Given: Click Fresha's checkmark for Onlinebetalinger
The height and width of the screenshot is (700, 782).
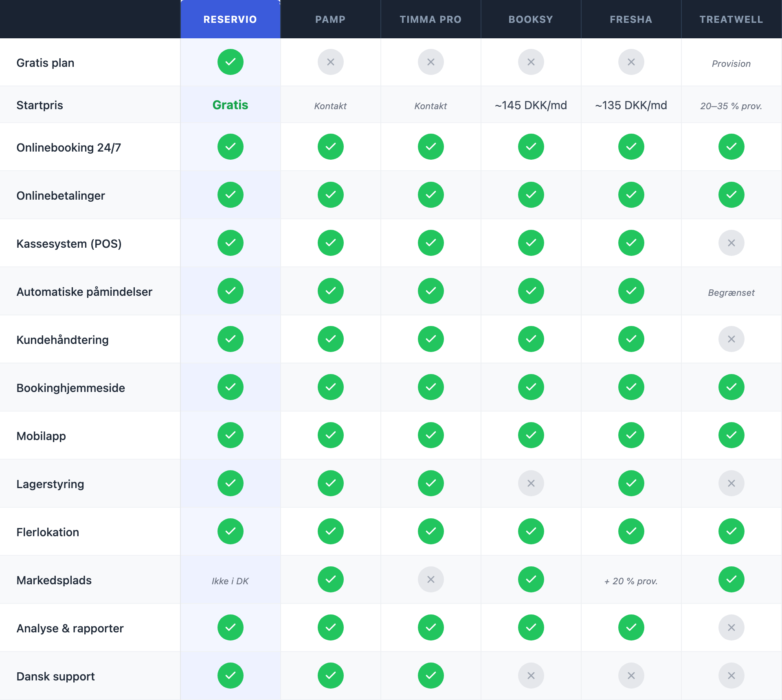Looking at the screenshot, I should (x=631, y=195).
